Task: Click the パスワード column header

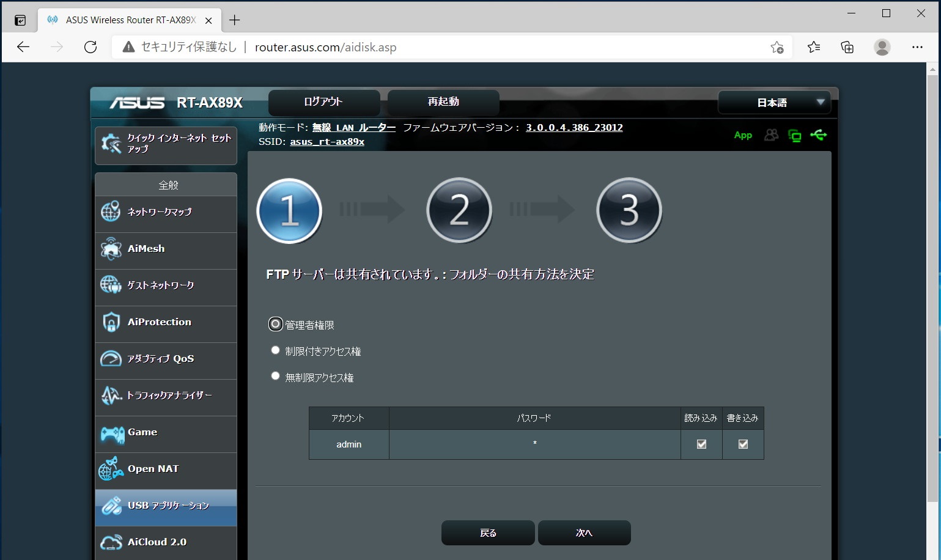Action: point(534,418)
